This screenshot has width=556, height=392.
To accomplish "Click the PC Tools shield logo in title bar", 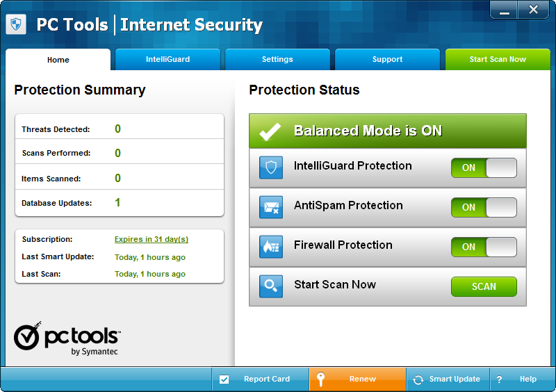I will [16, 25].
